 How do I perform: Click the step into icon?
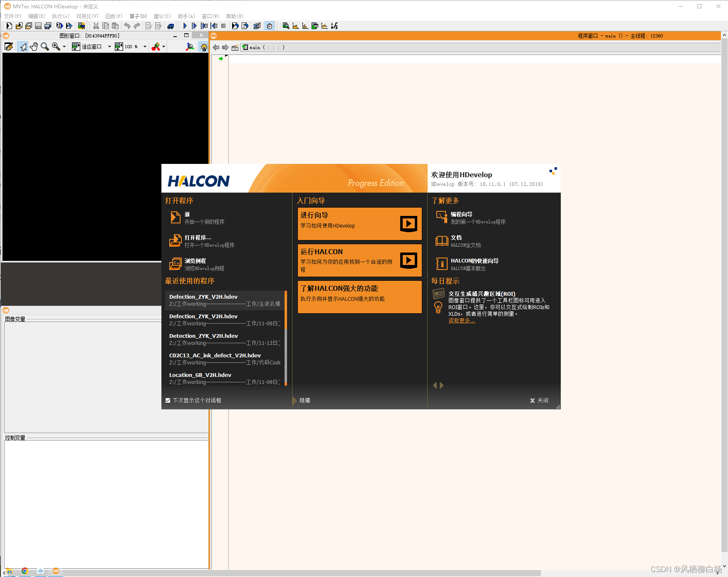pos(204,26)
